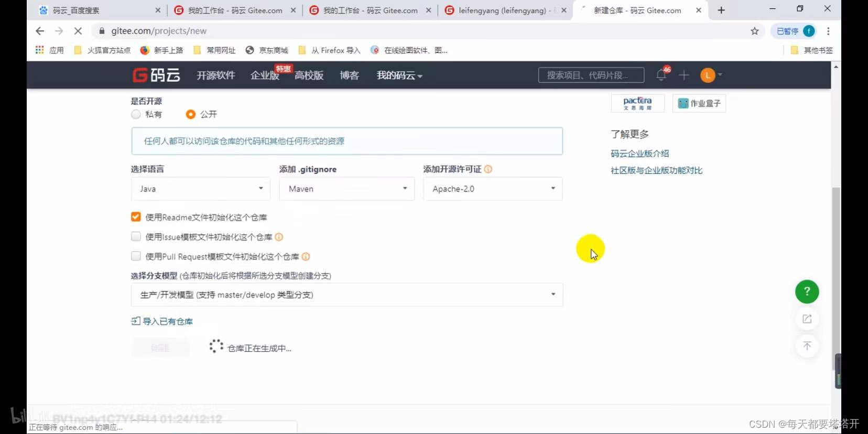Click the 导入已有仓库 link

point(162,321)
